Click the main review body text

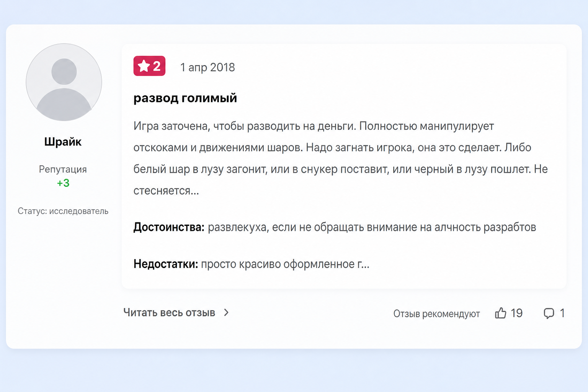coord(341,158)
